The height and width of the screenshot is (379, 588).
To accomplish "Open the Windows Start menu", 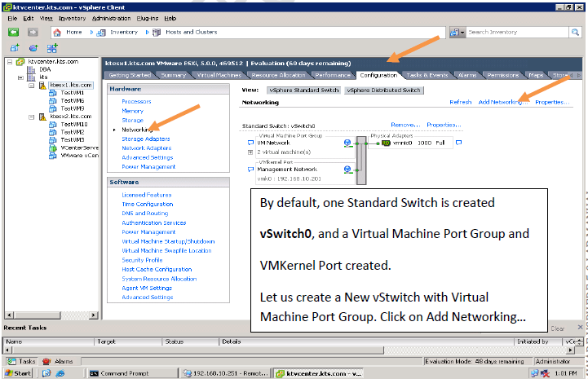I will point(18,373).
